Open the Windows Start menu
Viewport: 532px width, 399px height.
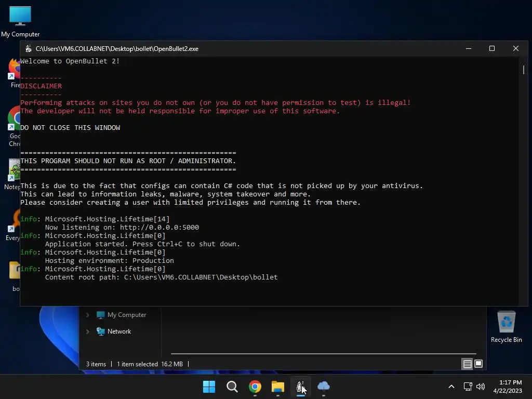click(209, 387)
